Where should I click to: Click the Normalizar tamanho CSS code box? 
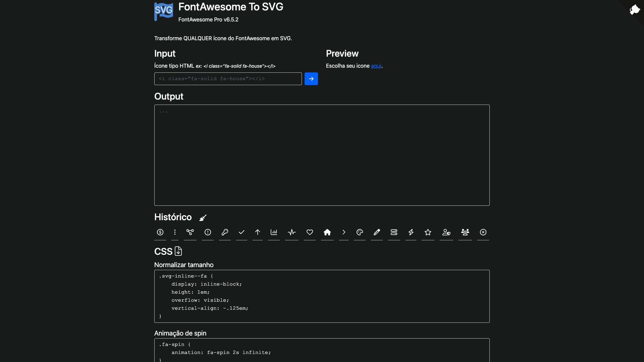[x=322, y=296]
